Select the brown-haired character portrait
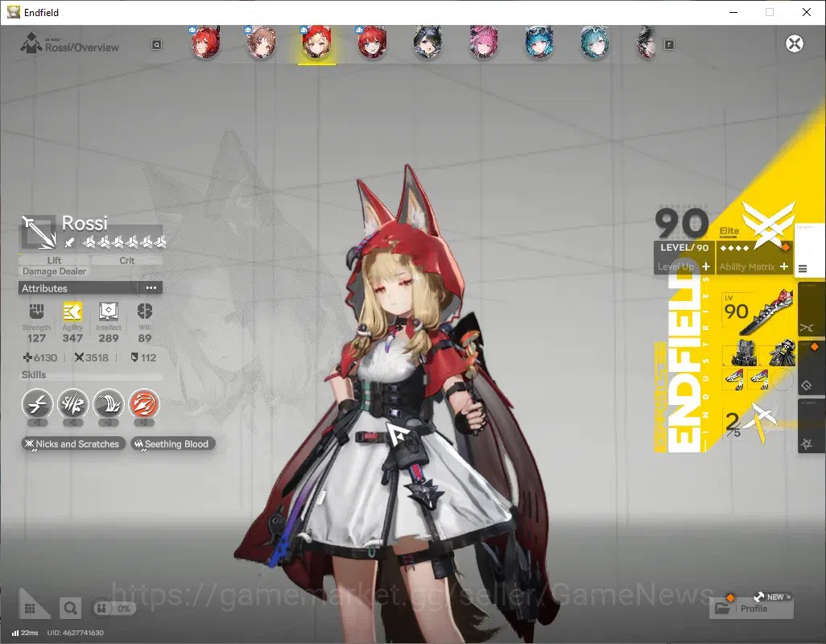Image resolution: width=826 pixels, height=644 pixels. 262,43
